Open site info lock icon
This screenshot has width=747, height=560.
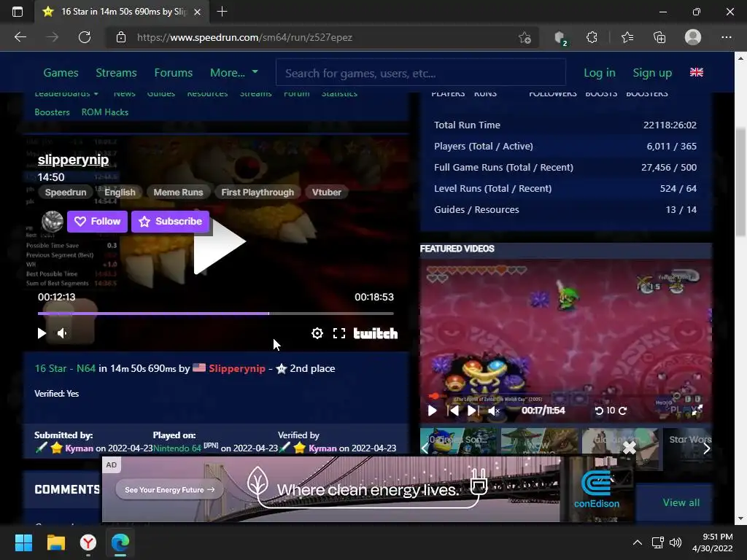pyautogui.click(x=121, y=37)
